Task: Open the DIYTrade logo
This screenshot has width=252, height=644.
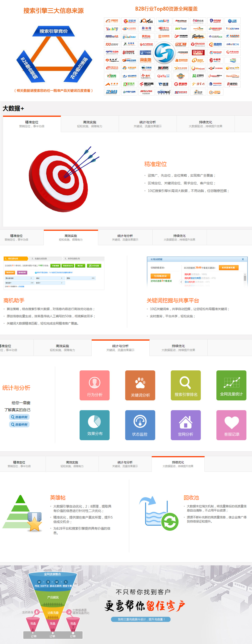Action: [x=181, y=29]
